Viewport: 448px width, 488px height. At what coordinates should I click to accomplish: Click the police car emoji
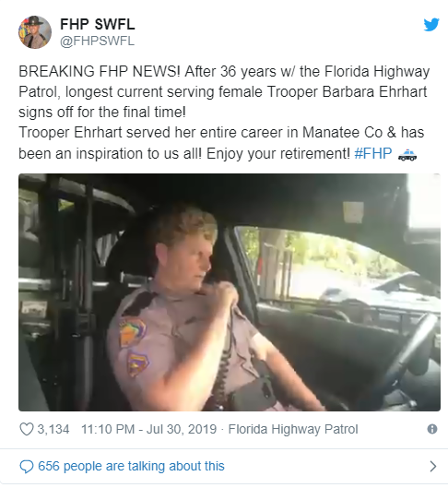pos(407,154)
